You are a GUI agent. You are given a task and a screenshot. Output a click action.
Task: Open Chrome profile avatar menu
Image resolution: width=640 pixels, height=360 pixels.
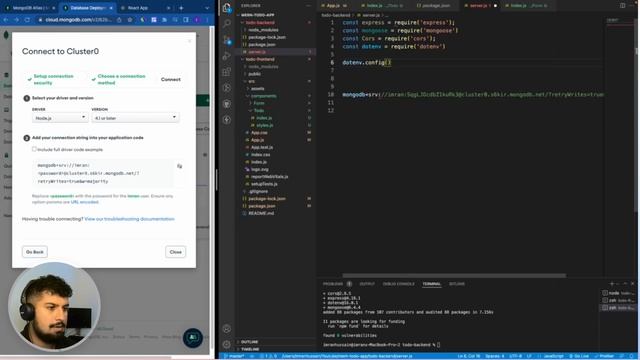[x=197, y=20]
